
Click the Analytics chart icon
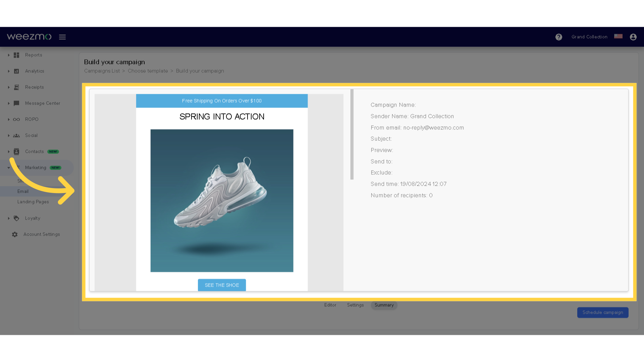pyautogui.click(x=16, y=71)
